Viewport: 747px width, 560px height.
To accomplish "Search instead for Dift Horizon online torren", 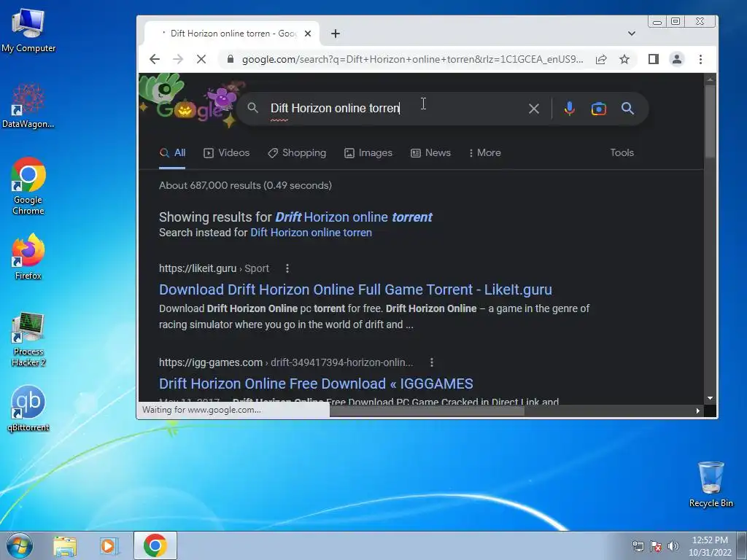I will pyautogui.click(x=311, y=233).
